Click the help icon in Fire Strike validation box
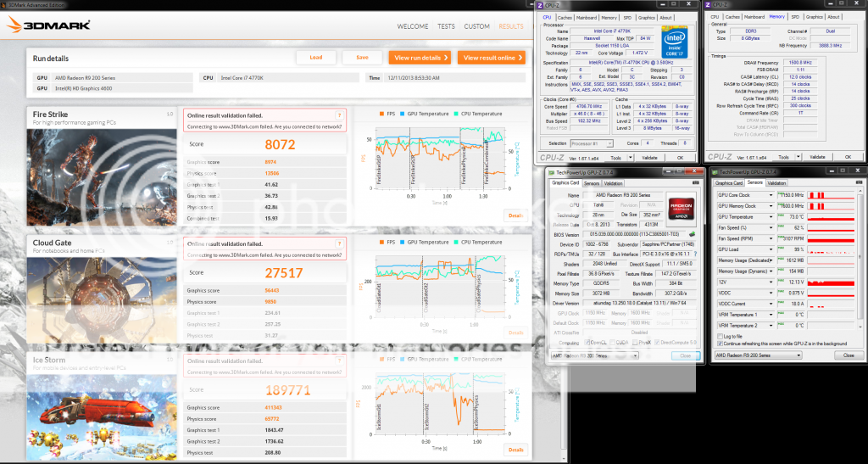Image resolution: width=868 pixels, height=464 pixels. [x=339, y=116]
